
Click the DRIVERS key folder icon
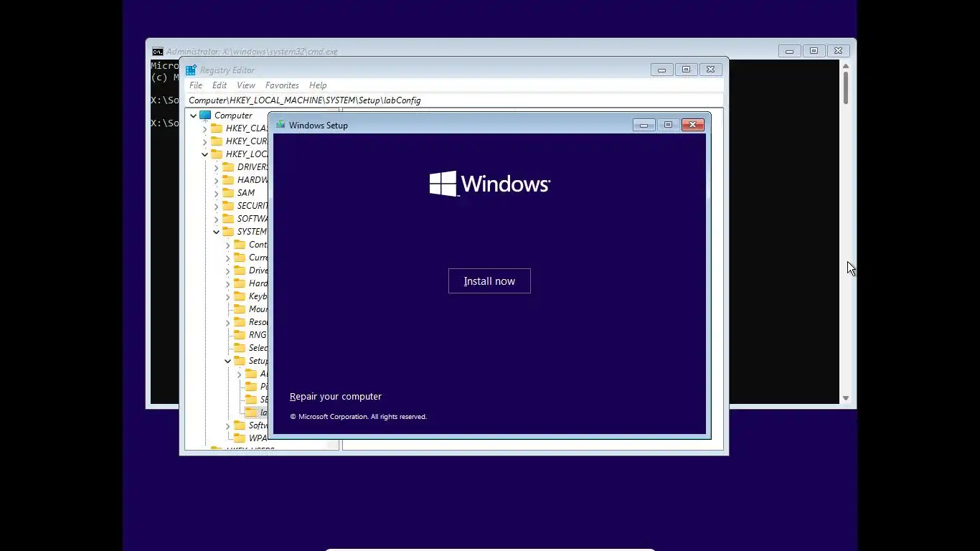pos(228,167)
